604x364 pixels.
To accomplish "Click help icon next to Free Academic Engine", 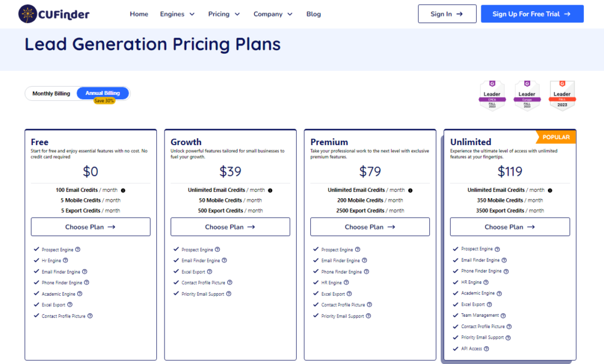I will tap(80, 294).
